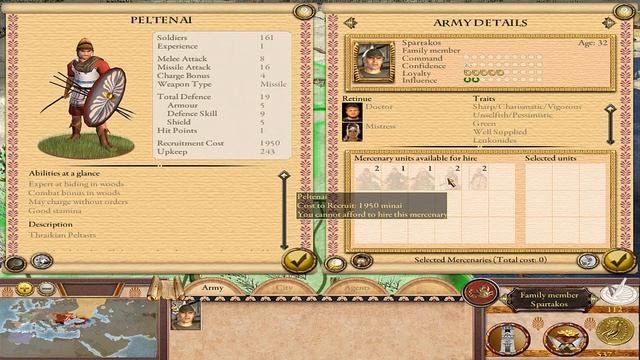The image size is (640, 360).
Task: Confirm hiring with the Army Details checkmark
Action: coord(619,261)
